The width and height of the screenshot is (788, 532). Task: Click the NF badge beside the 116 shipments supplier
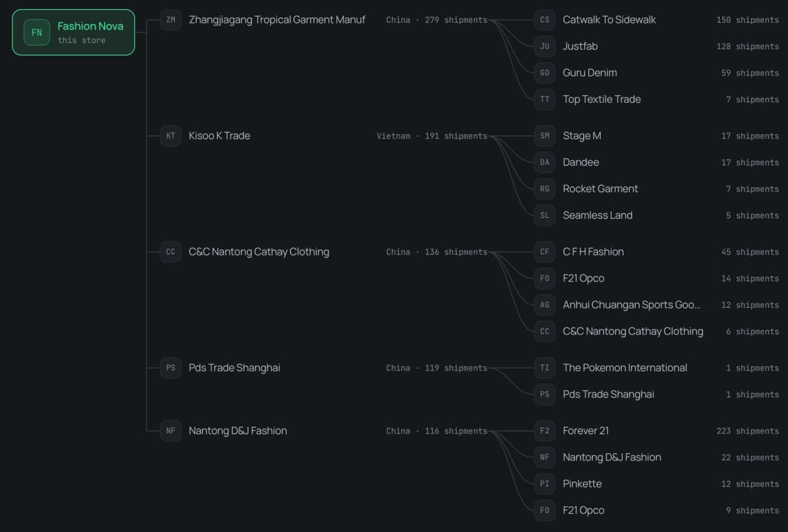[171, 431]
